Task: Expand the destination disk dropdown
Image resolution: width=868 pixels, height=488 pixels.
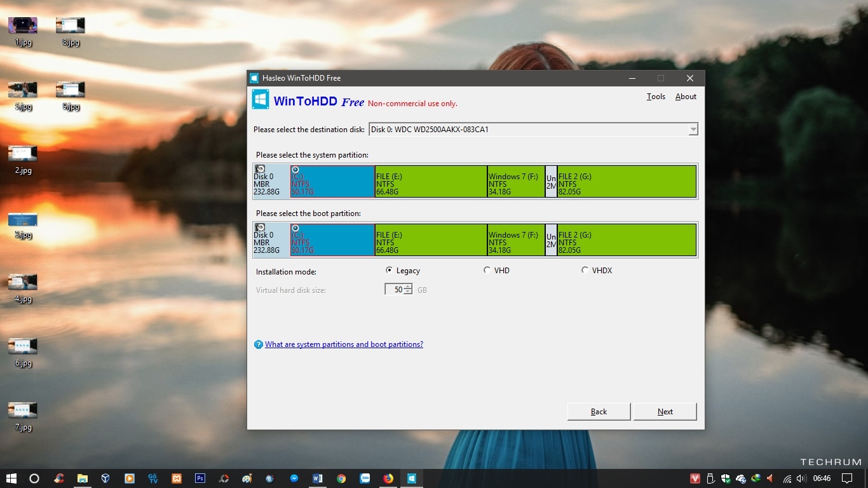Action: [x=693, y=130]
